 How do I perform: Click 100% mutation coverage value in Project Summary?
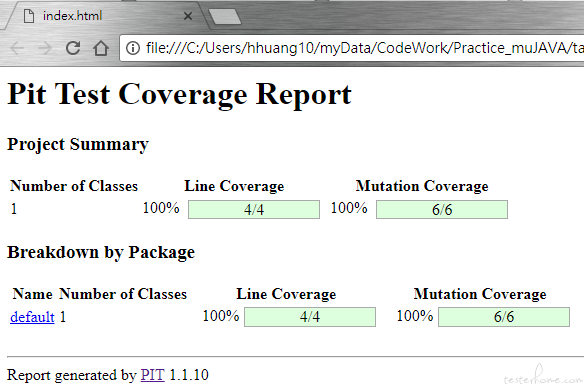click(349, 208)
